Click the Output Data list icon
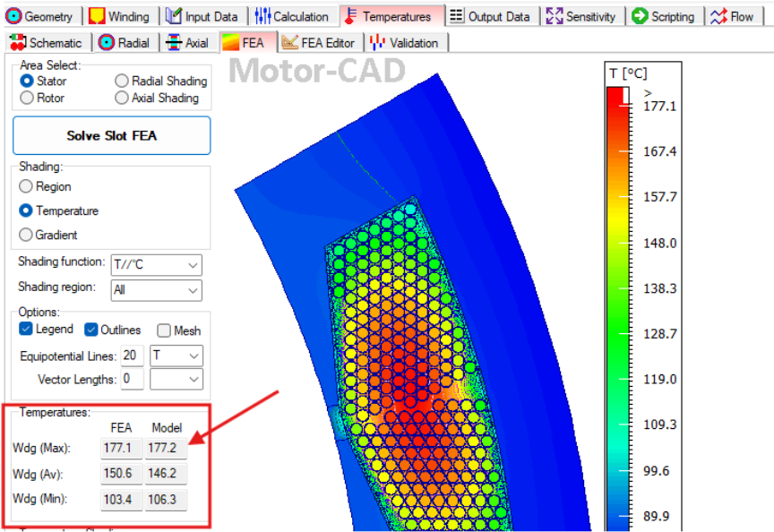The image size is (774, 532). tap(457, 16)
